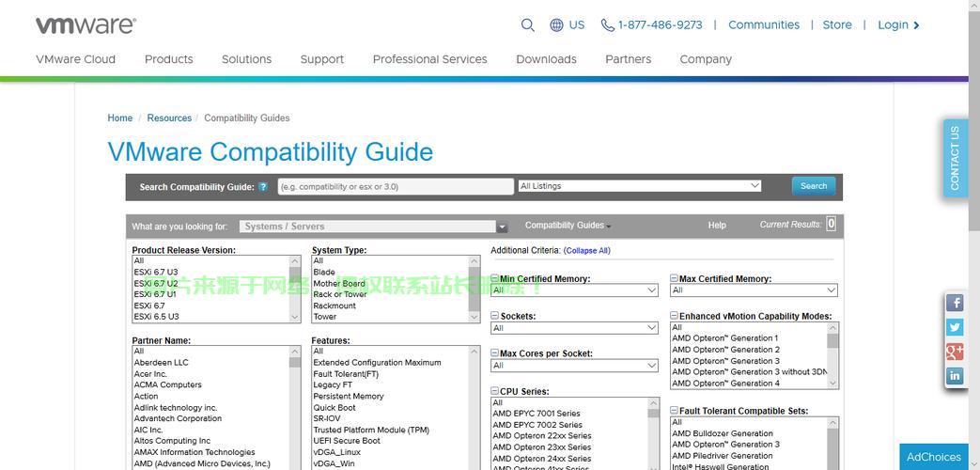The image size is (980, 470).
Task: Share on Google Plus icon
Action: click(955, 352)
